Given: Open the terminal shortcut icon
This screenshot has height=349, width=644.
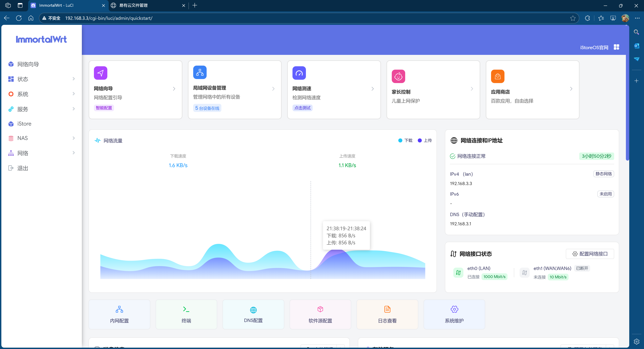Looking at the screenshot, I should pos(186,309).
